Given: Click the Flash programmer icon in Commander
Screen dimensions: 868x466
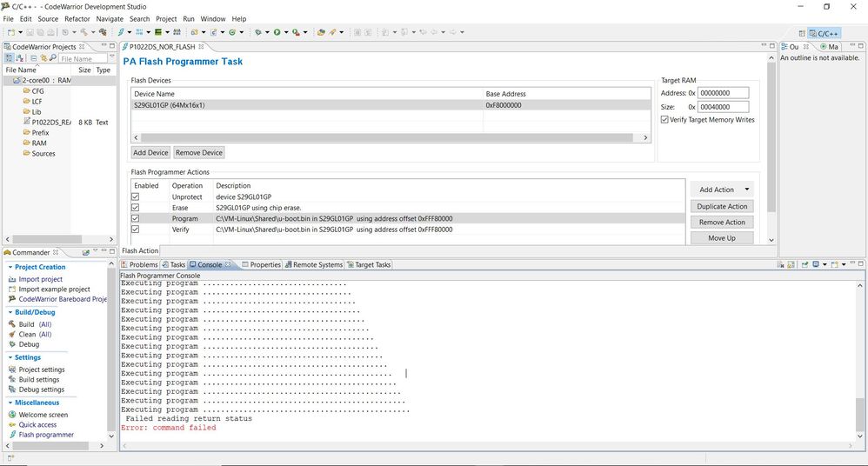Looking at the screenshot, I should 12,435.
